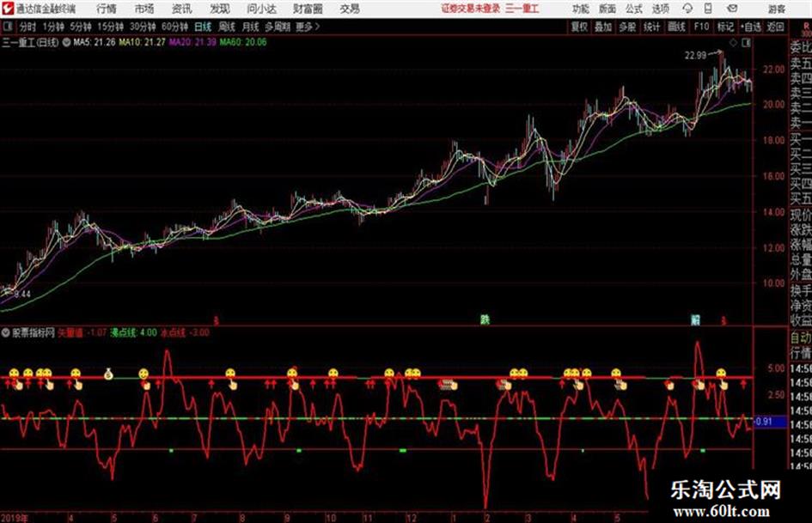Image resolution: width=812 pixels, height=523 pixels.
Task: Click the MA5: 21.26 value label
Action: pos(95,42)
